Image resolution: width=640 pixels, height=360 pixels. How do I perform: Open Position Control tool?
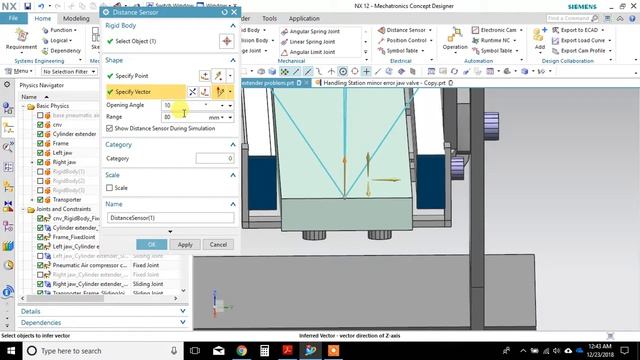(402, 40)
